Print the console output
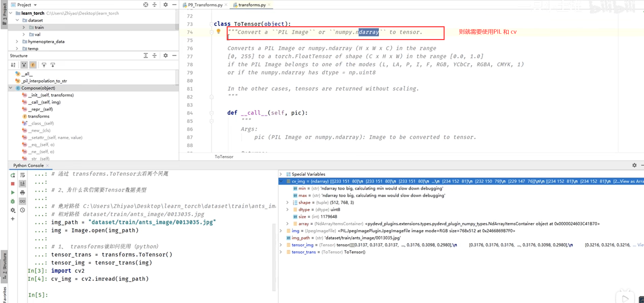 [x=23, y=193]
